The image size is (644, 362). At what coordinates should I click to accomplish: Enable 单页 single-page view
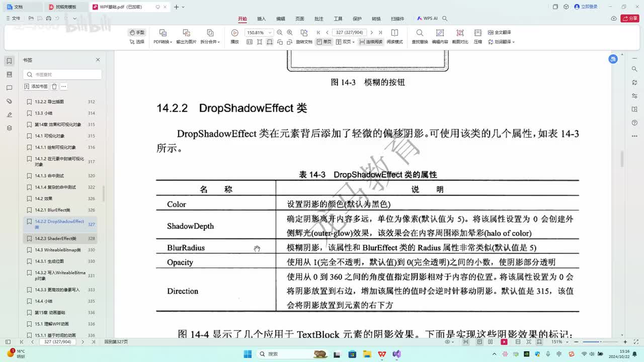tap(324, 42)
